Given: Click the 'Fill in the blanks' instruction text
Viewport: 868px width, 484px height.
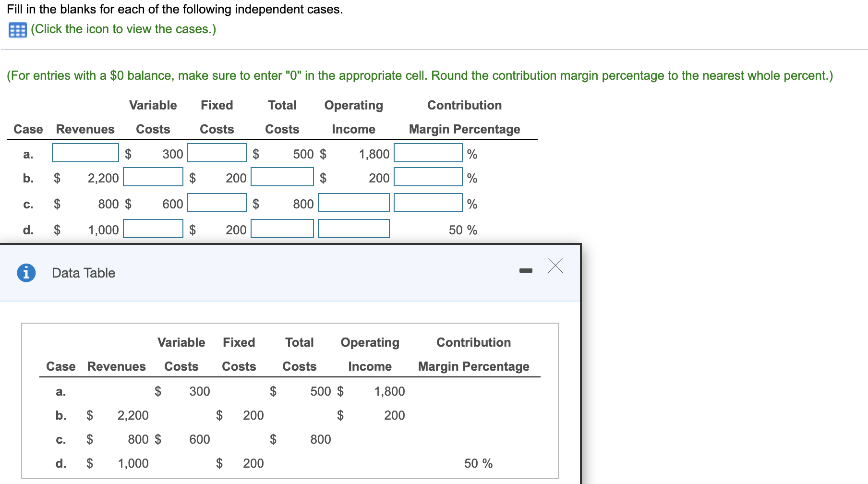Looking at the screenshot, I should point(175,10).
